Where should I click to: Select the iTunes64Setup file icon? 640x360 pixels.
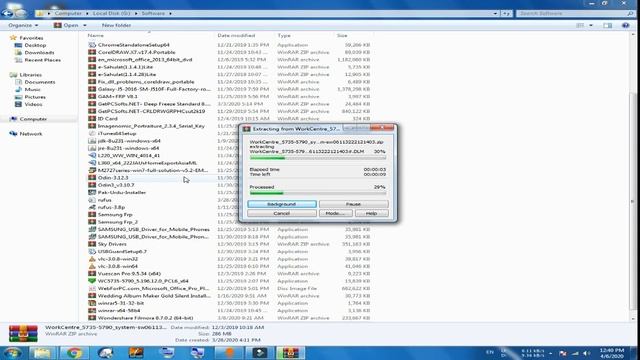click(92, 133)
